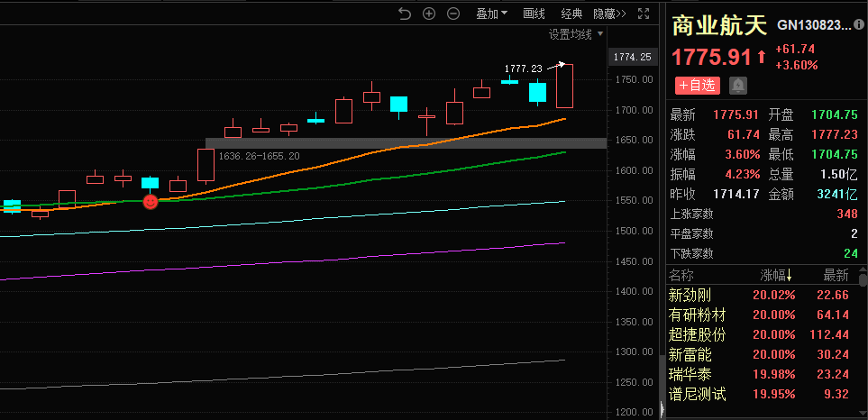Open info icon beside GN130823 code
868x420 pixels.
pyautogui.click(x=860, y=25)
